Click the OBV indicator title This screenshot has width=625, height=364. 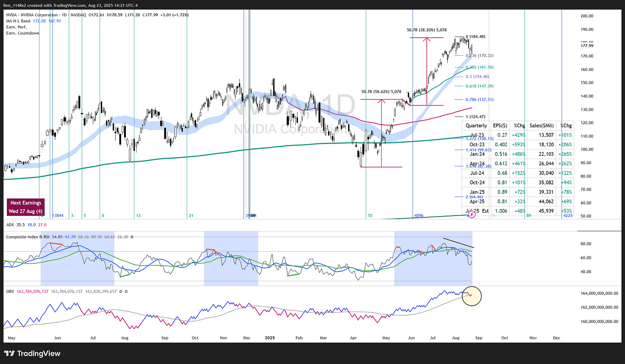[10, 292]
